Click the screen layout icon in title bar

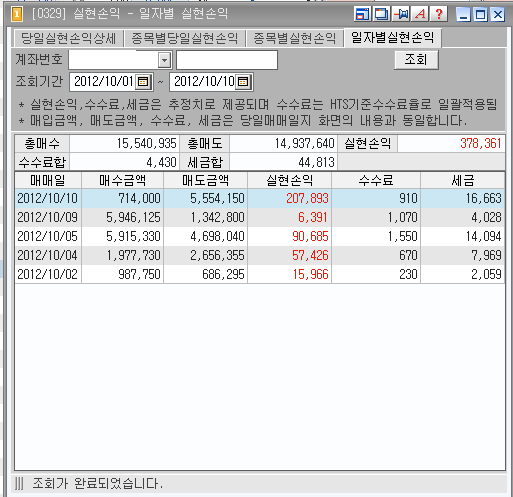[x=362, y=14]
